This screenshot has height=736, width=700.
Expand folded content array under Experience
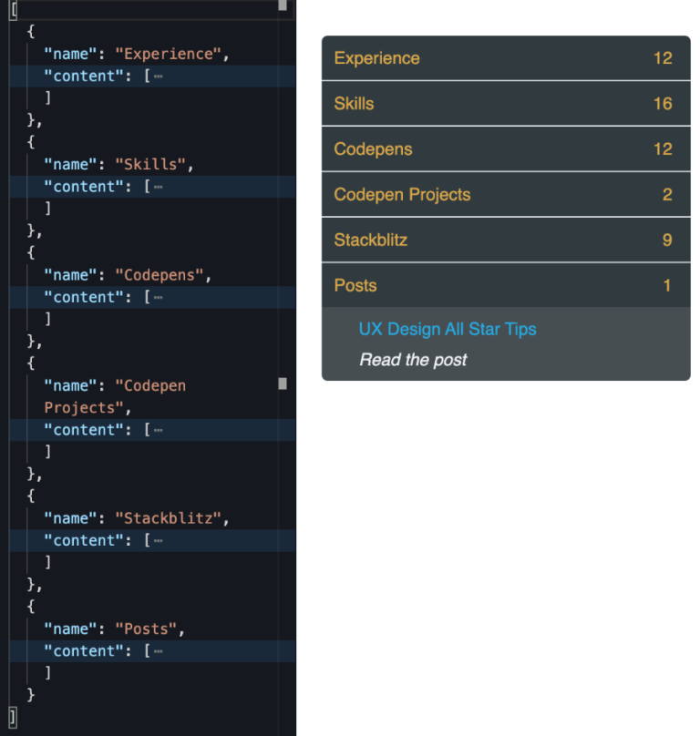point(159,77)
